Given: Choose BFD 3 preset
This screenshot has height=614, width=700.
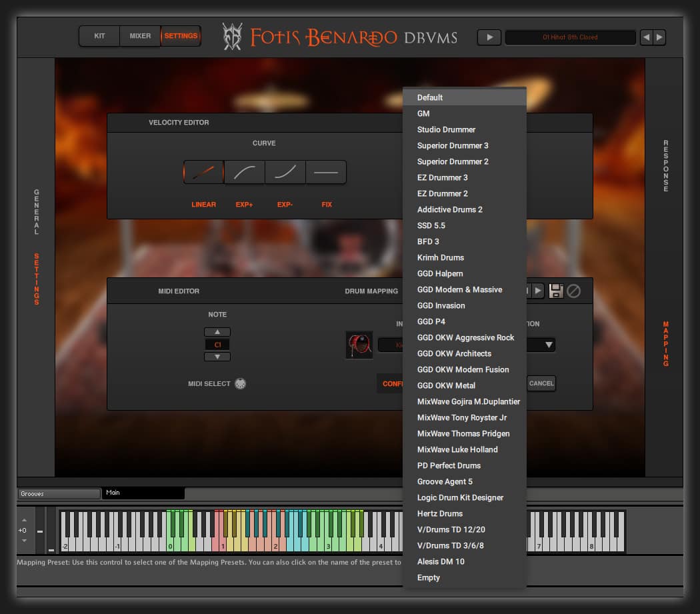Looking at the screenshot, I should pos(464,241).
